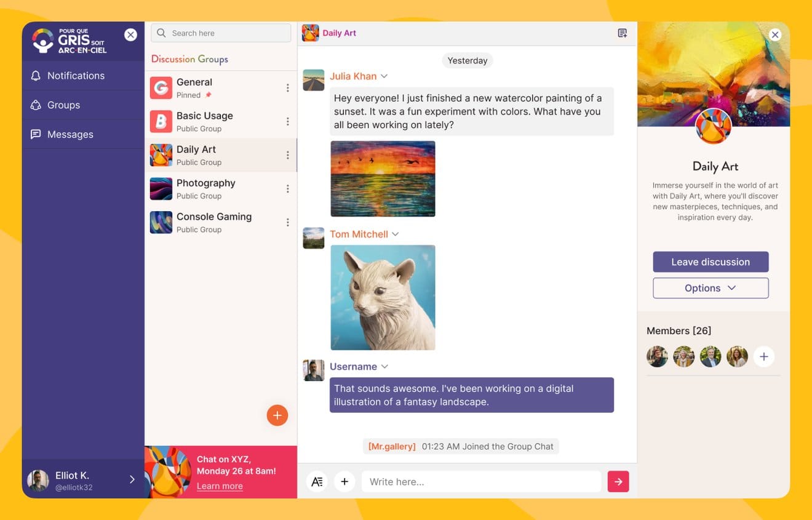The image size is (812, 520).
Task: Open the General discussion group
Action: 221,88
